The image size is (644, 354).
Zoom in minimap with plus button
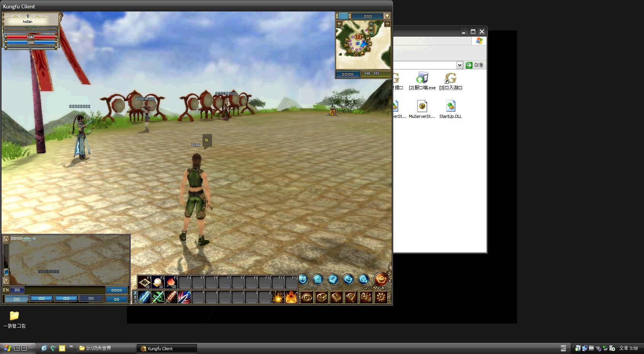click(339, 24)
